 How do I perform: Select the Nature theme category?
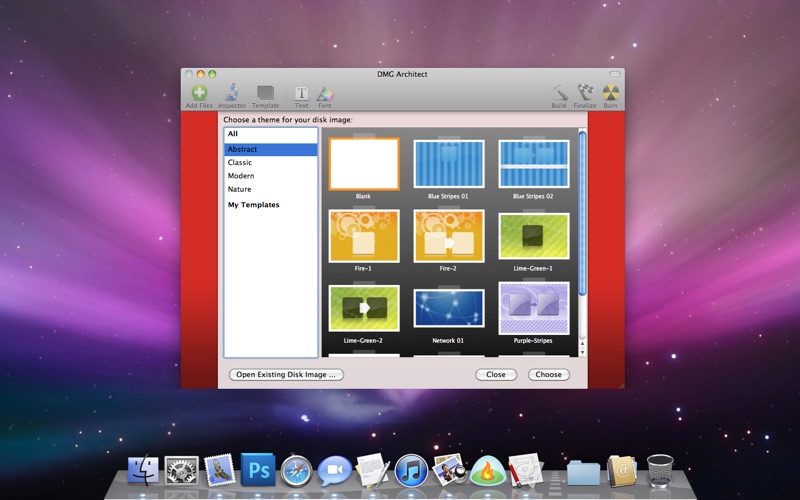pos(239,189)
